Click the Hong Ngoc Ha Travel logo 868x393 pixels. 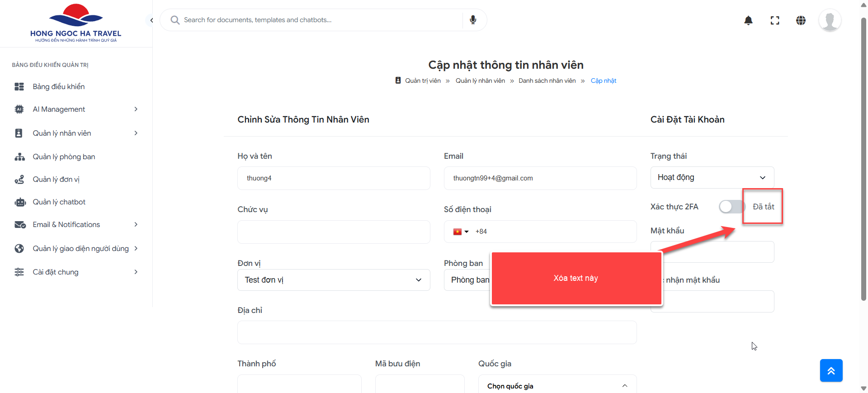(x=76, y=24)
